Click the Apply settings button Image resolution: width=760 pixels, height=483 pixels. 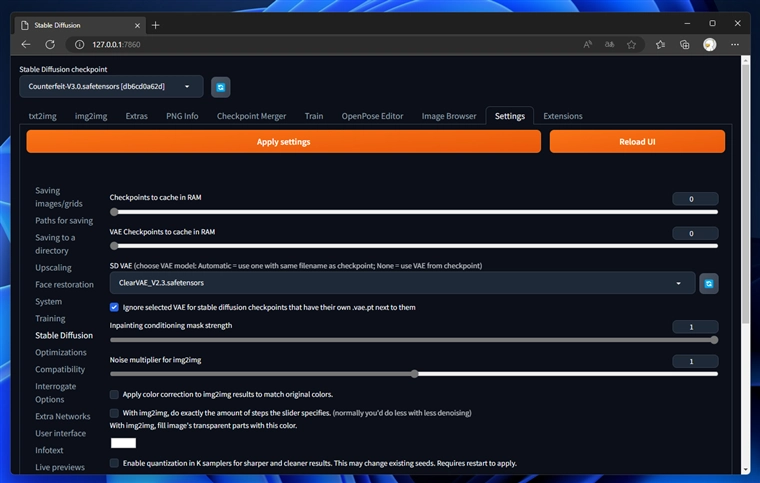coord(284,141)
